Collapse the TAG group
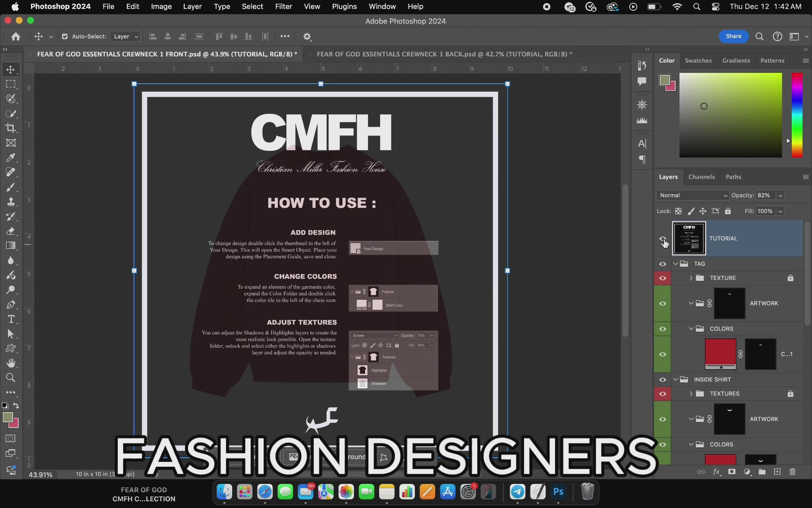Screen dimensions: 812x508 [676, 264]
